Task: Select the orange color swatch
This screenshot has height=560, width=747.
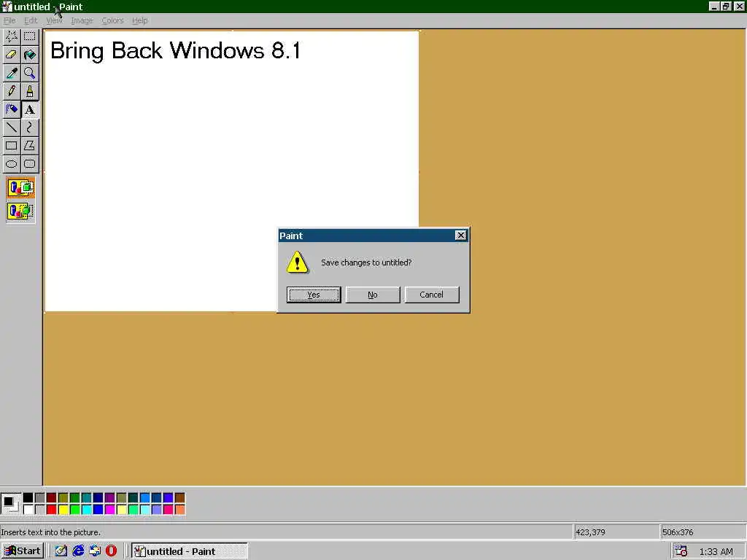Action: (x=179, y=510)
